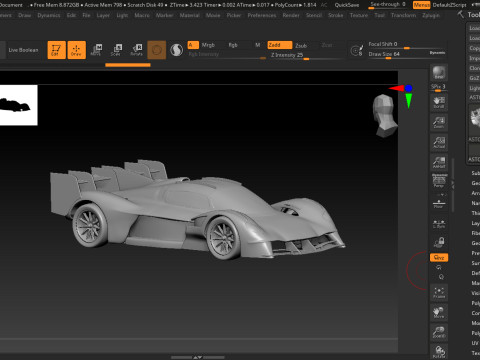Screen dimensions: 480x360
Task: Click the sphere brush mode icon
Action: (x=177, y=50)
